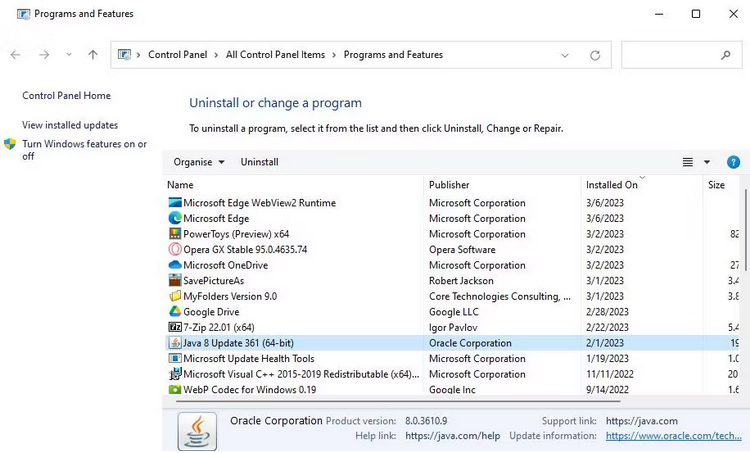The height and width of the screenshot is (453, 750).
Task: Select the Google Drive program icon
Action: pyautogui.click(x=175, y=311)
